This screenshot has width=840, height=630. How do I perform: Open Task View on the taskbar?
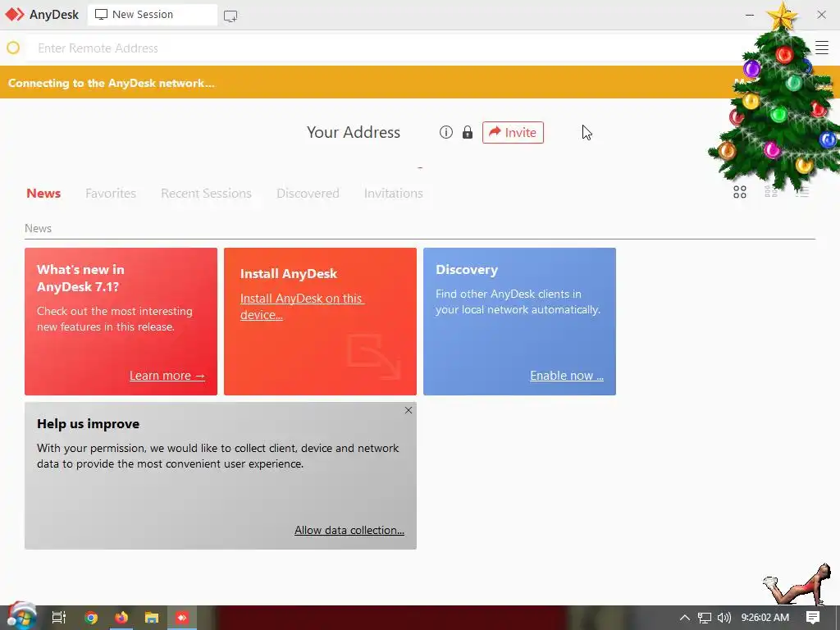click(x=59, y=618)
